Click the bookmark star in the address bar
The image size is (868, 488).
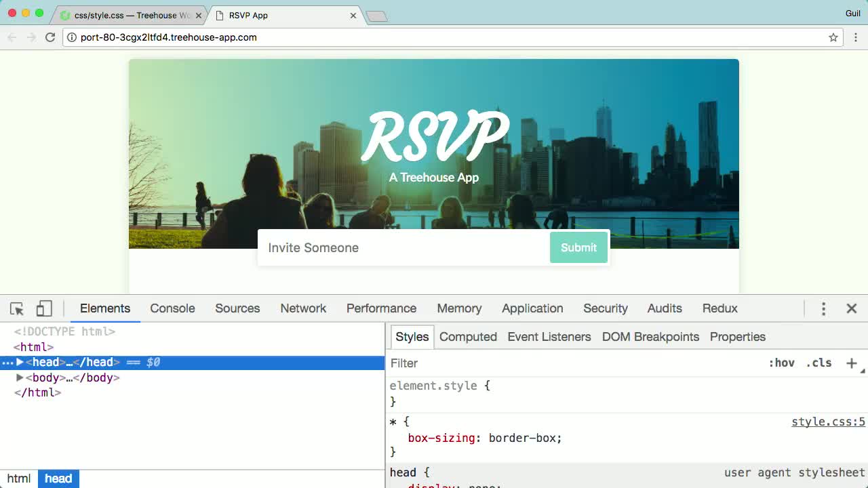click(x=833, y=37)
